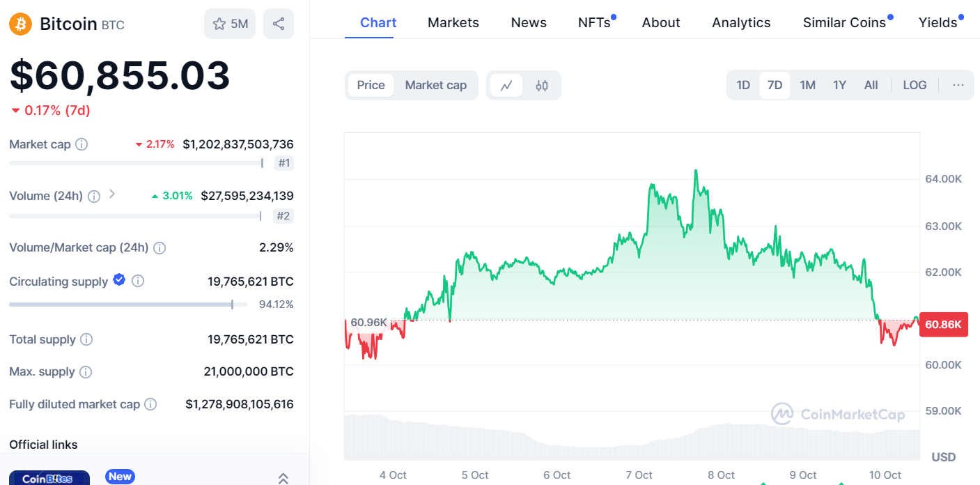
Task: Open Max. supply info icon
Action: (x=86, y=371)
